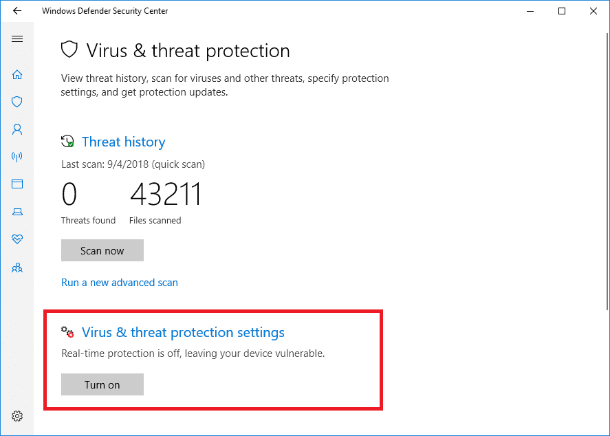This screenshot has width=610, height=436.
Task: Click the Scan now button
Action: (102, 250)
